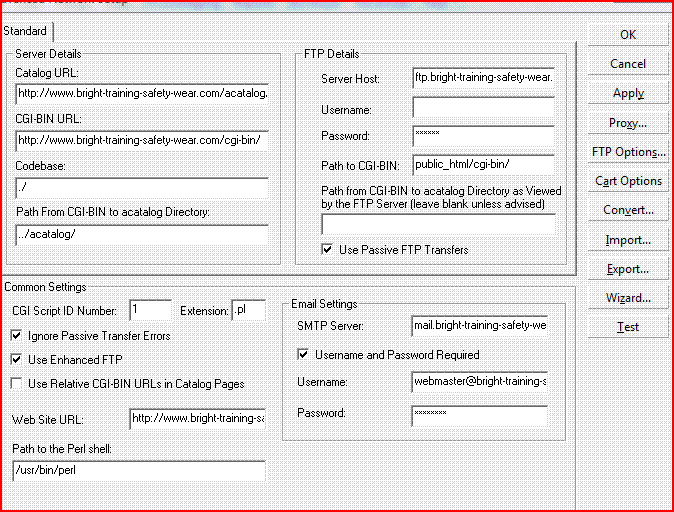Click the Import button
The width and height of the screenshot is (674, 512).
pyautogui.click(x=627, y=240)
